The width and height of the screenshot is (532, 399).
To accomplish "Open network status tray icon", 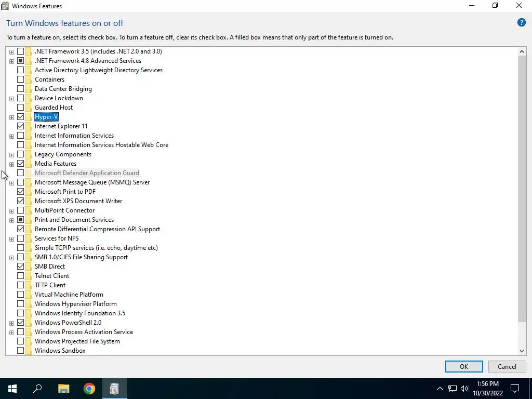I will point(453,389).
